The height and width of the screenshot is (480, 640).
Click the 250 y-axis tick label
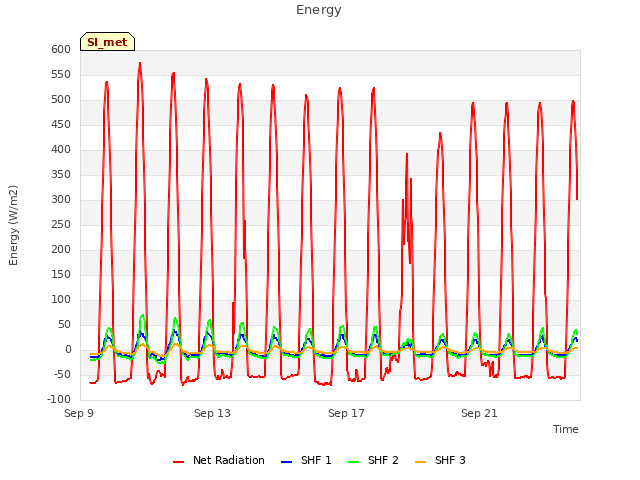(x=61, y=224)
